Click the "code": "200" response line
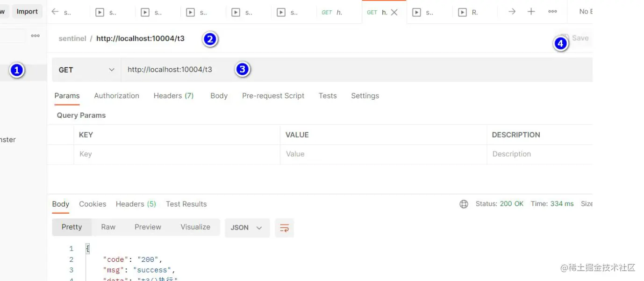This screenshot has width=644, height=281. click(x=133, y=259)
